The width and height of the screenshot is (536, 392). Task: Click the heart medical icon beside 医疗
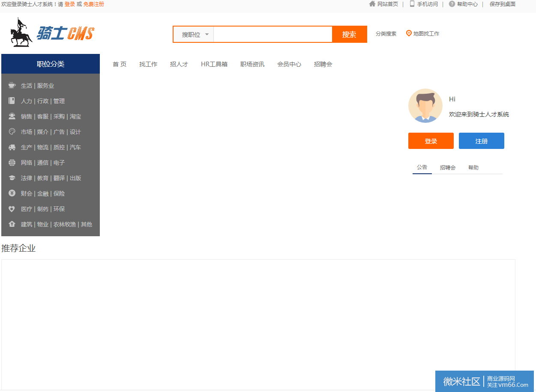(12, 209)
